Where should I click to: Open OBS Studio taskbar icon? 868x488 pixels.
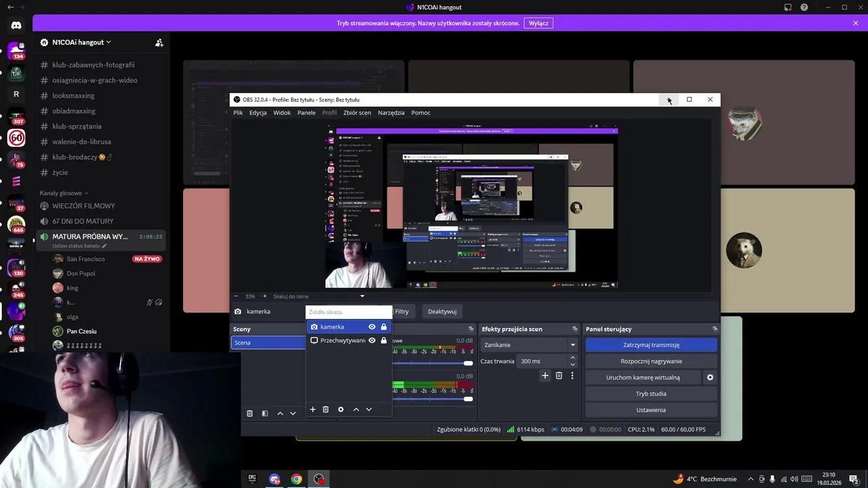tap(319, 479)
